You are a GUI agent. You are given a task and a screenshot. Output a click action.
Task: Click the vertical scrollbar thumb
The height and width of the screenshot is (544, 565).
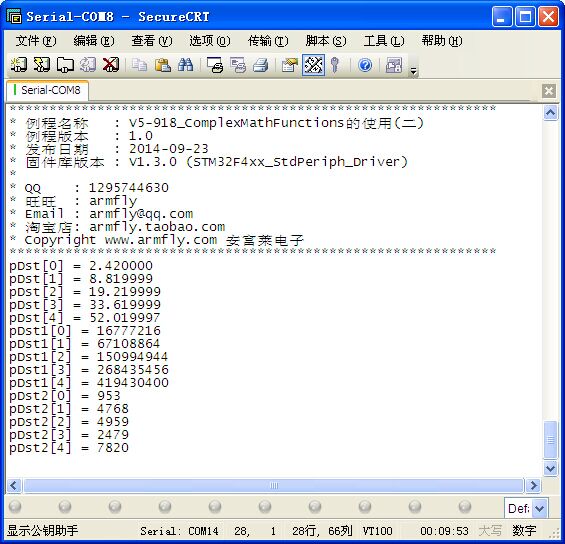pos(550,439)
